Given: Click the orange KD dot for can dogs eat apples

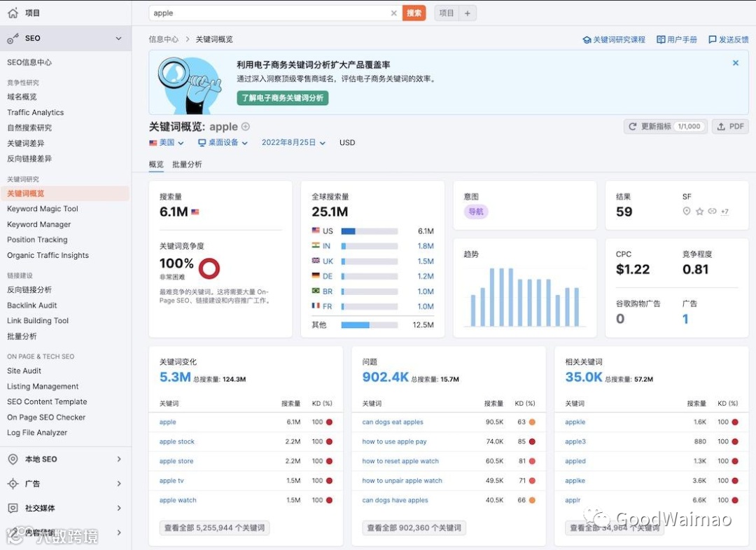Looking at the screenshot, I should [x=532, y=422].
